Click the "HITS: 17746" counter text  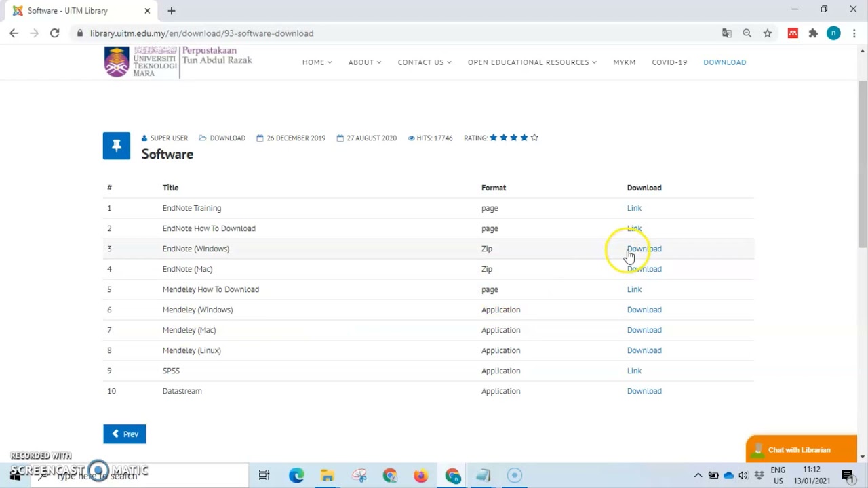click(435, 138)
